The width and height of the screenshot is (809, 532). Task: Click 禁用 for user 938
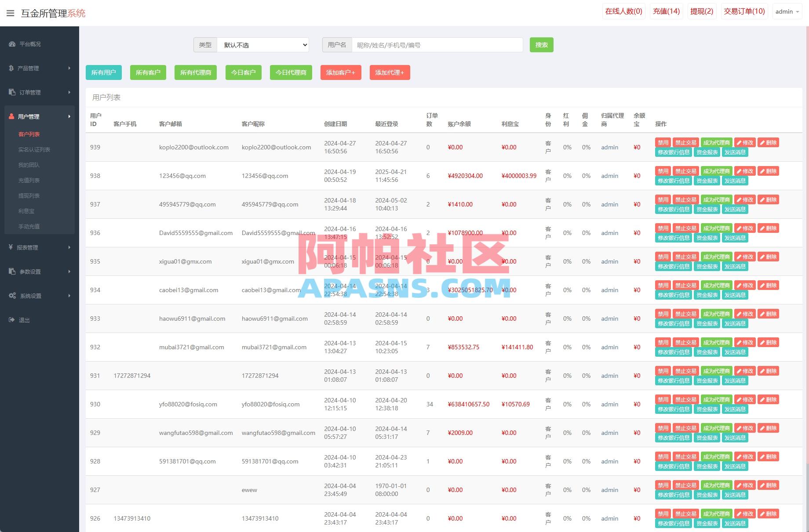663,171
